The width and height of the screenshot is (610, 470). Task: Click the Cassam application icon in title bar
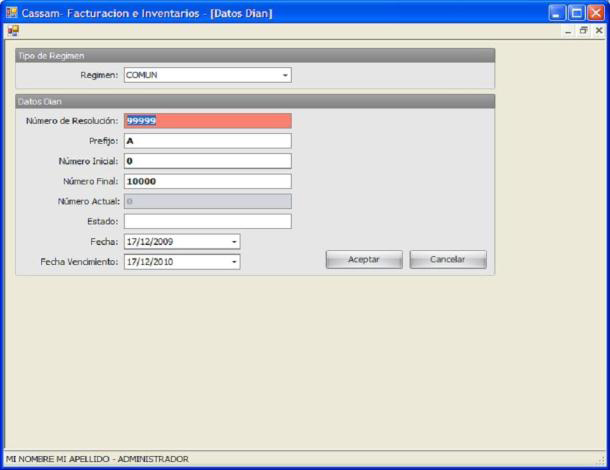12,13
